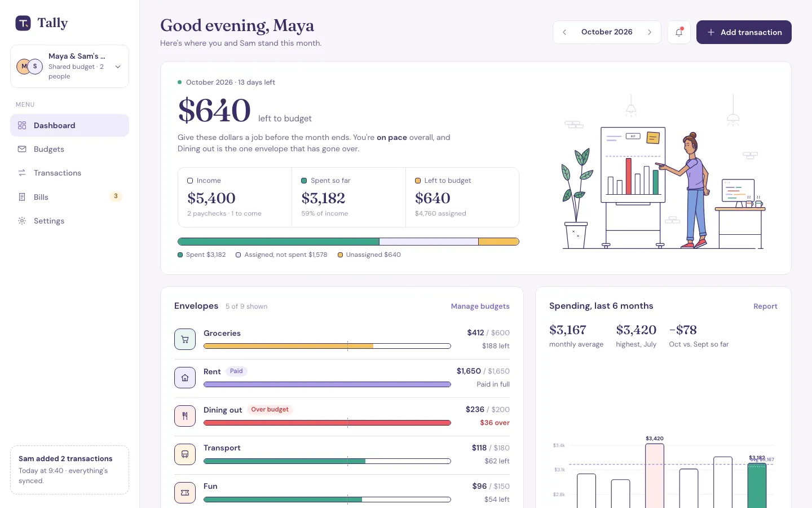Click the Dashboard grid icon

22,125
